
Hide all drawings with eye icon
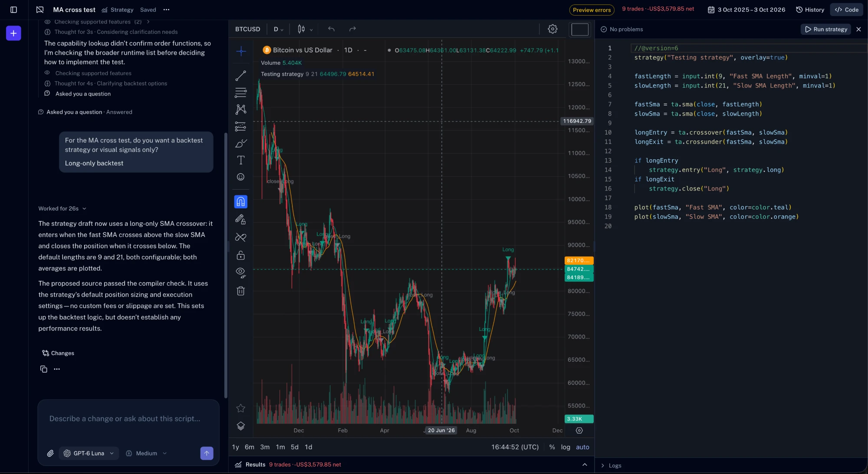pos(241,273)
